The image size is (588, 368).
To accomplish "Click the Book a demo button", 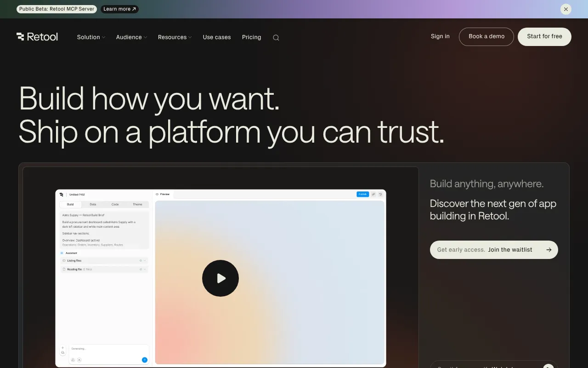I will point(486,37).
